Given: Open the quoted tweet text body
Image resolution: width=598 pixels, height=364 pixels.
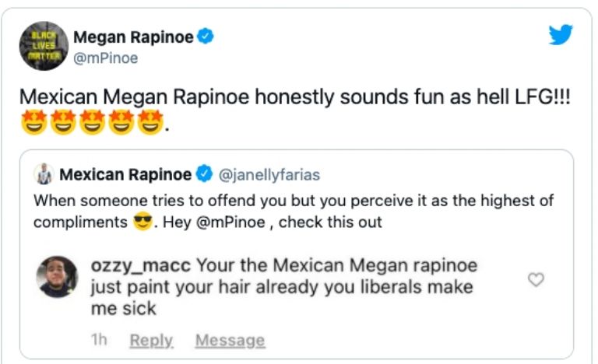Looking at the screenshot, I should [x=294, y=211].
